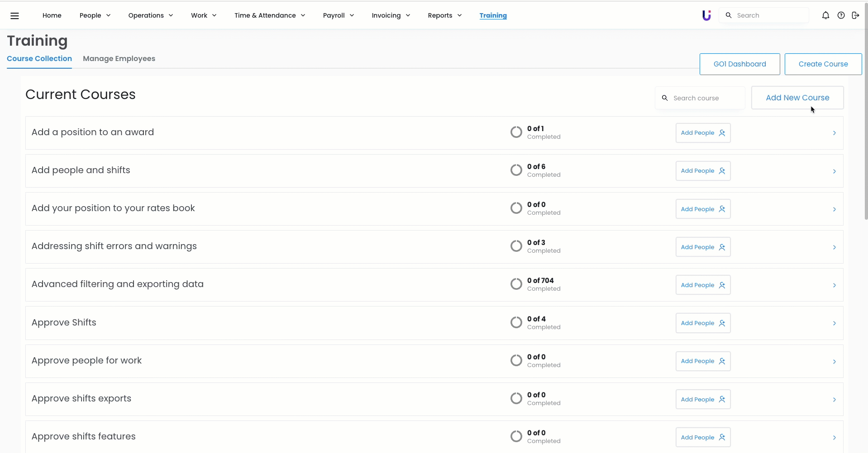The width and height of the screenshot is (868, 453).
Task: Click the magnifier icon in Search course
Action: (x=665, y=98)
